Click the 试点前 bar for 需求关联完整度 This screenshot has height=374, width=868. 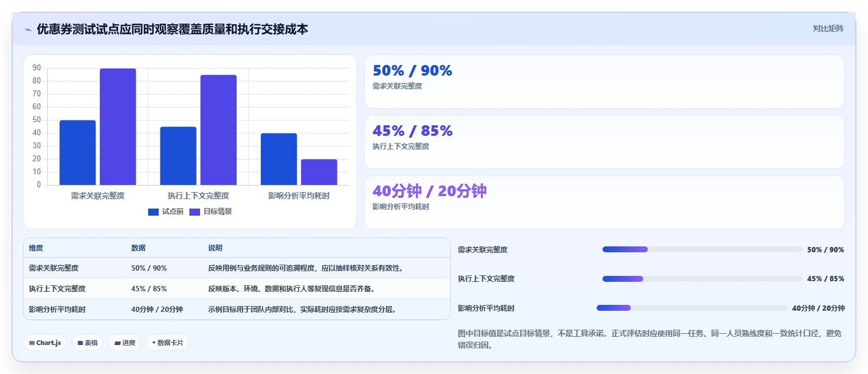[77, 152]
